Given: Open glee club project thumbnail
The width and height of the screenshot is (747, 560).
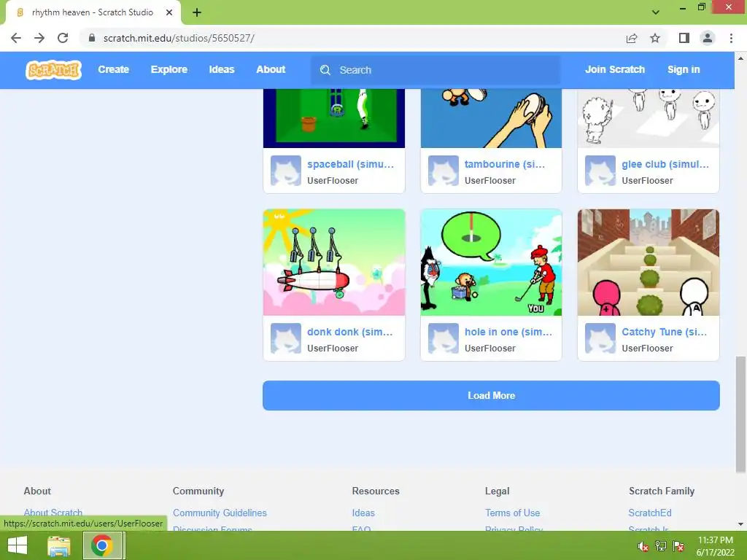Looking at the screenshot, I should point(649,119).
